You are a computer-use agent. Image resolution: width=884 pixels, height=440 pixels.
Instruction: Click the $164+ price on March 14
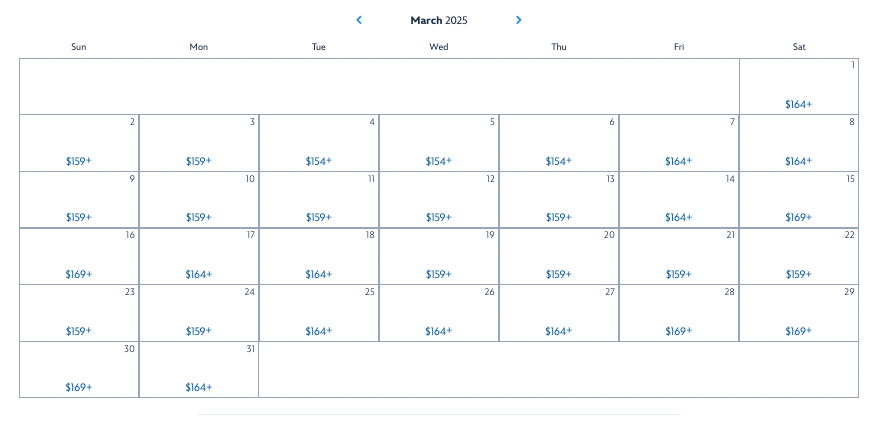tap(679, 217)
